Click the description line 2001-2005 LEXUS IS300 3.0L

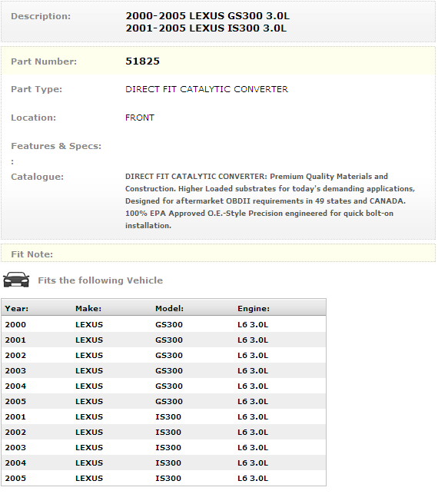pos(206,28)
